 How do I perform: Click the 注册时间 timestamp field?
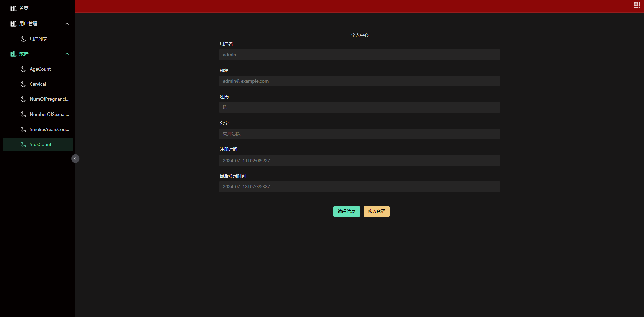tap(360, 161)
